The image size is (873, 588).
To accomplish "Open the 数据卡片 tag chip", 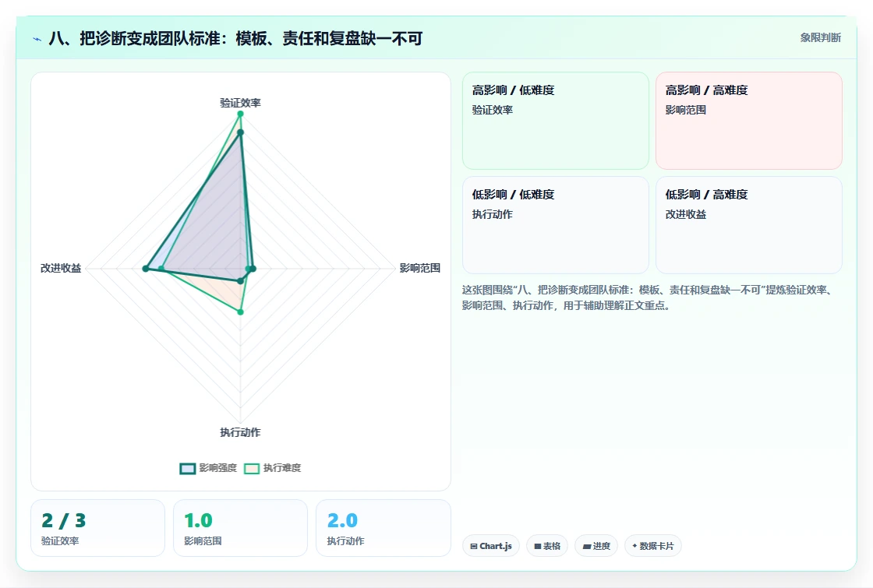I will [653, 546].
